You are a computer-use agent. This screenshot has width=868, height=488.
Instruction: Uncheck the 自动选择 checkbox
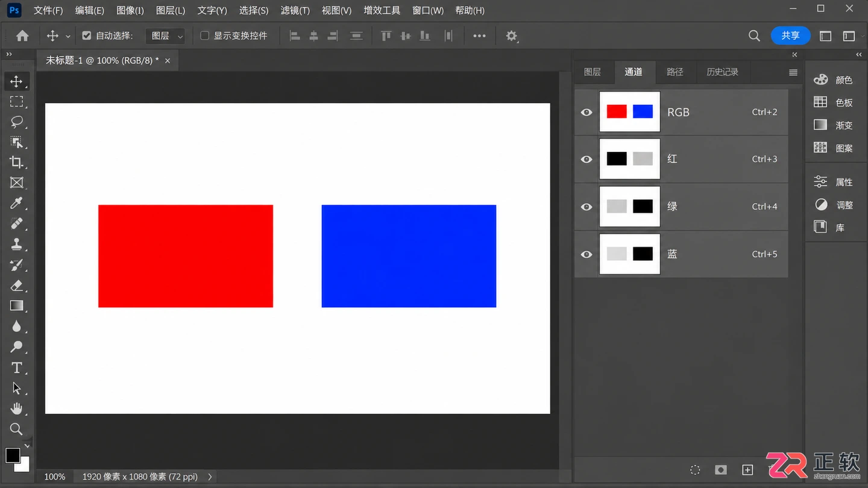point(87,36)
